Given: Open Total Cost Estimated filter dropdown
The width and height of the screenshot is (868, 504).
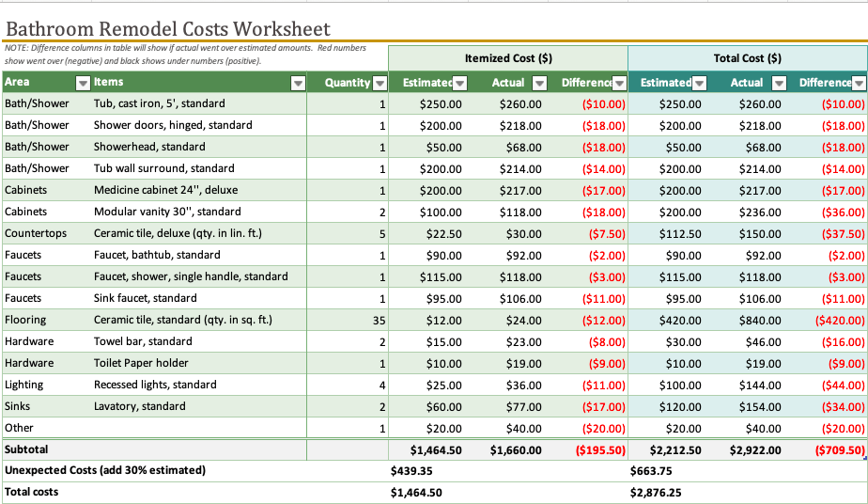Looking at the screenshot, I should pyautogui.click(x=699, y=83).
